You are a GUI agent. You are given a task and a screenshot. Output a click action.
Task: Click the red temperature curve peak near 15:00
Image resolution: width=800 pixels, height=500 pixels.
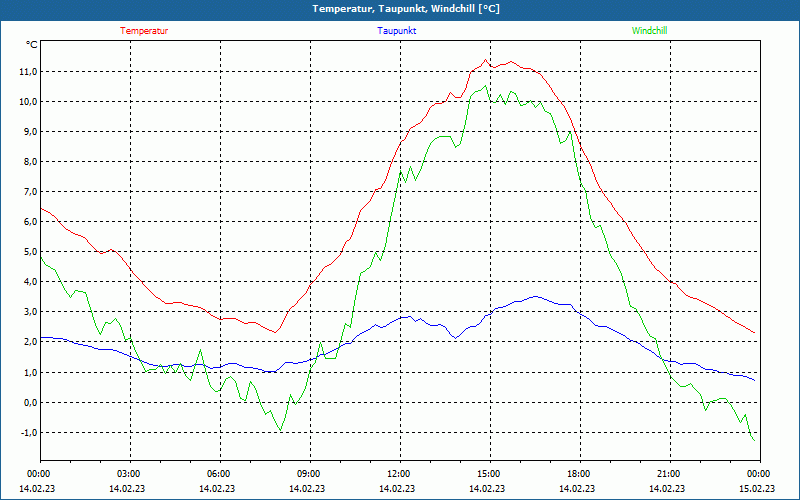pos(485,60)
